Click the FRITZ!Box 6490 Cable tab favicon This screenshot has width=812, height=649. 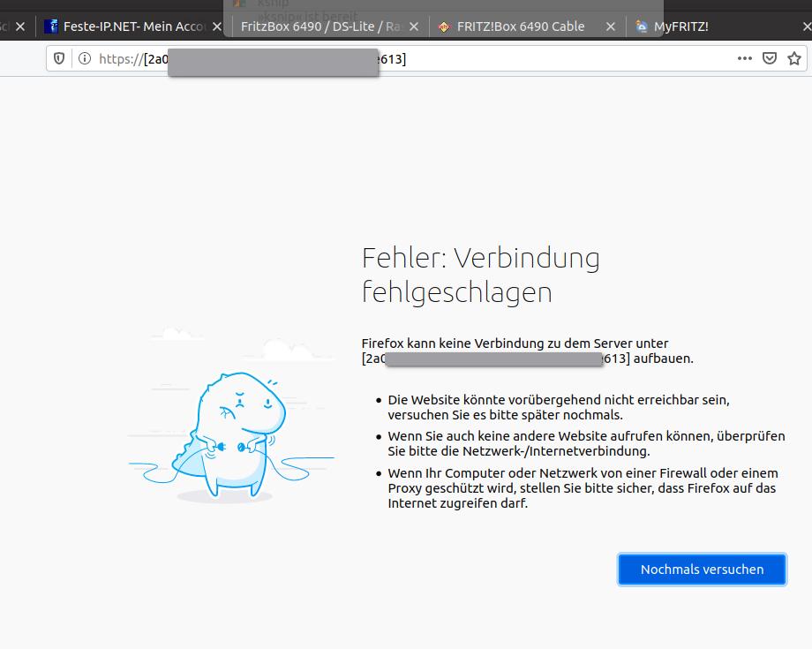[443, 26]
